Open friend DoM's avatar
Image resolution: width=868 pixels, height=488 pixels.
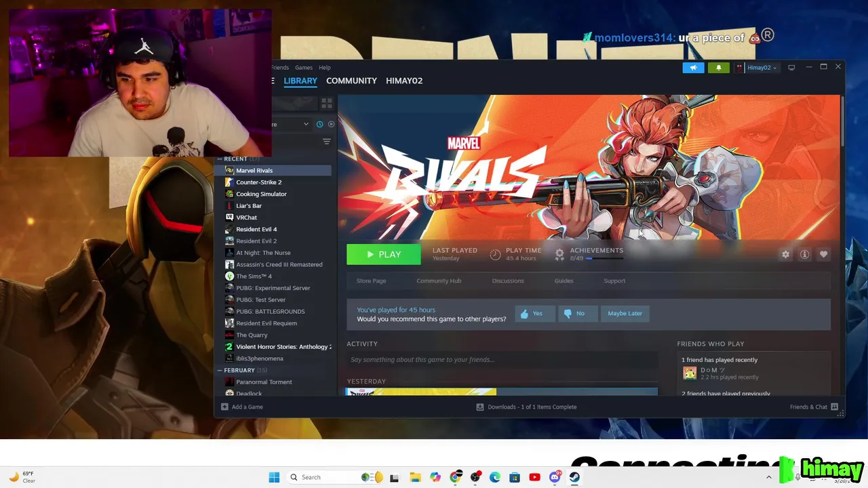click(690, 373)
